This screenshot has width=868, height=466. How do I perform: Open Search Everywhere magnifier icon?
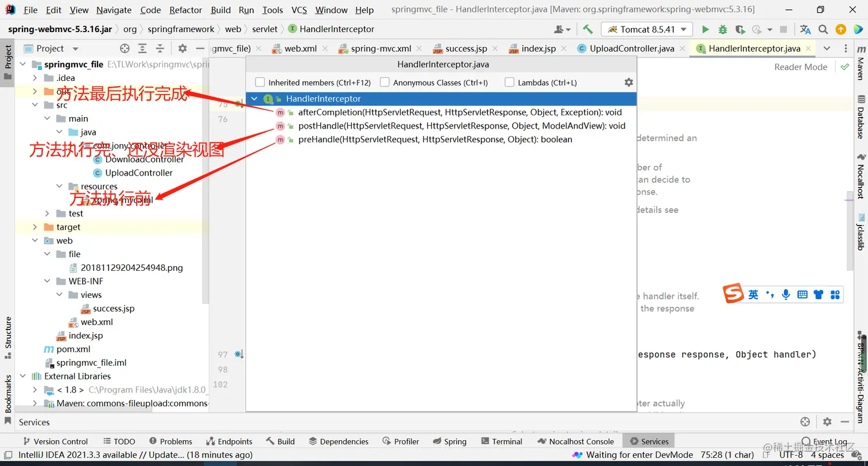coord(823,29)
